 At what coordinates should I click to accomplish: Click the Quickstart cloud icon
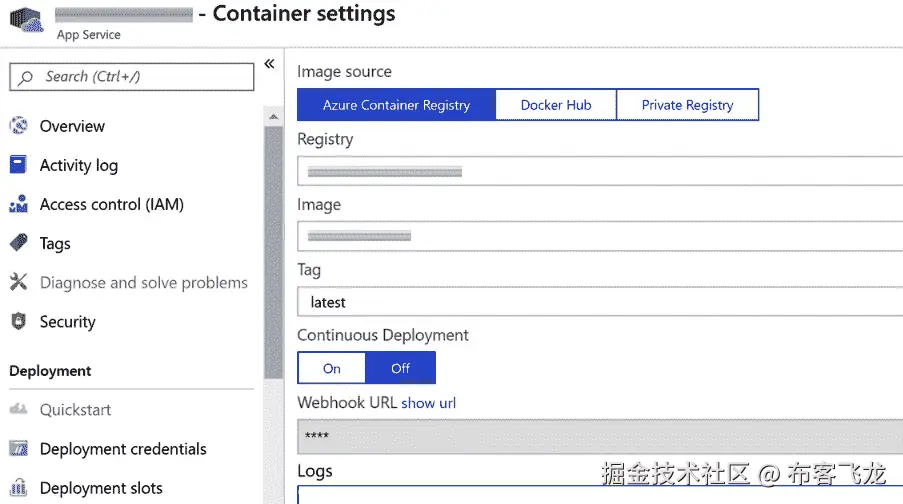[x=18, y=410]
